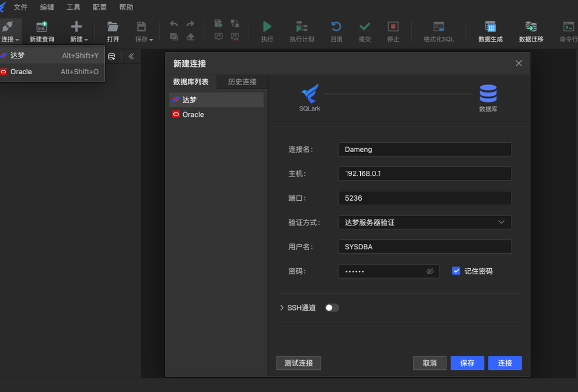
Task: Open the 验证方式 authentication dropdown
Action: 425,222
